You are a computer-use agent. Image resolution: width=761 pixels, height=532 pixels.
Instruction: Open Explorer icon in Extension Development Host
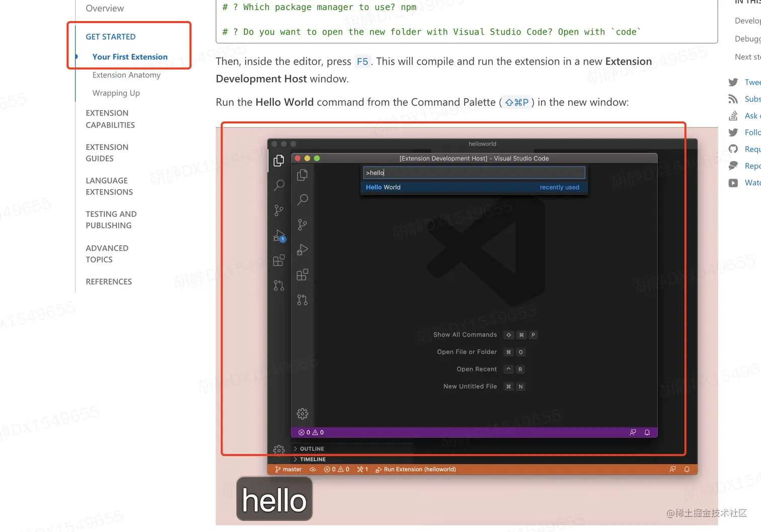(302, 175)
